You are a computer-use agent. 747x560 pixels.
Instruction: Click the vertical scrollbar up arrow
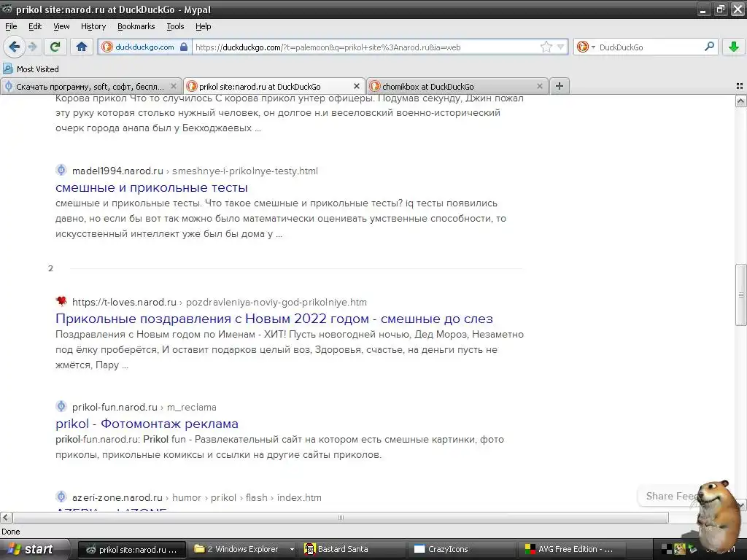pyautogui.click(x=741, y=101)
